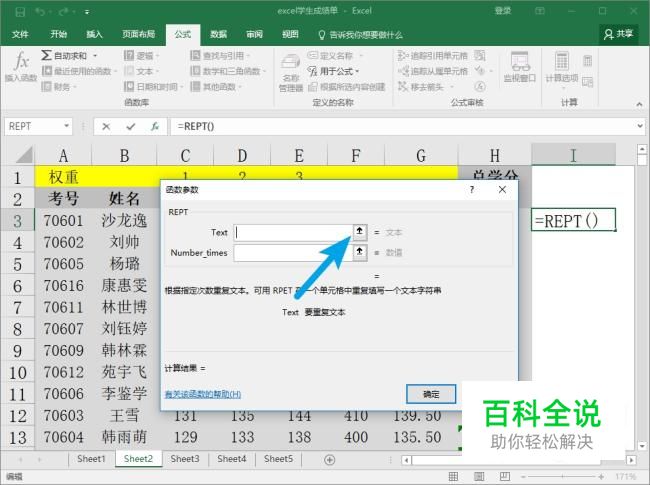Switch to the View 视图 tab
This screenshot has width=650, height=485.
coord(290,34)
